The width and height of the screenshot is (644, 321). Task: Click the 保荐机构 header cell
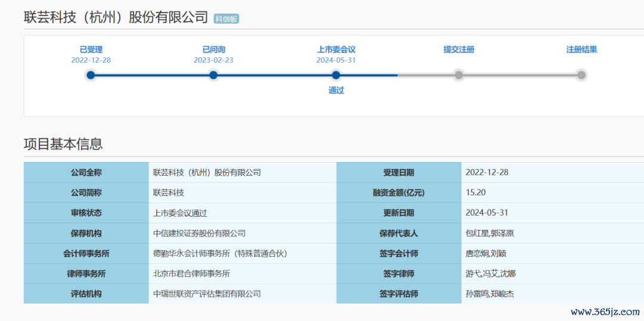point(86,233)
